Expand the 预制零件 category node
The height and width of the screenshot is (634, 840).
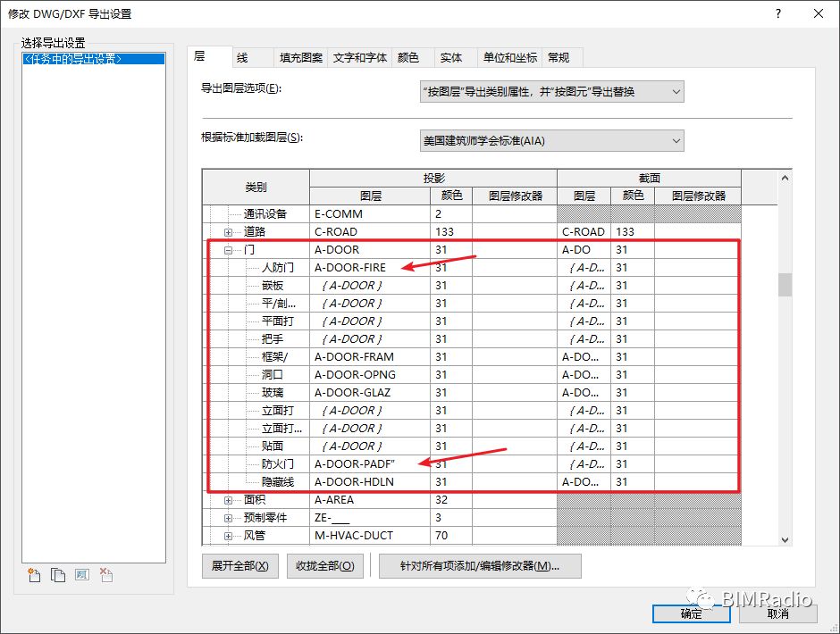[x=228, y=518]
